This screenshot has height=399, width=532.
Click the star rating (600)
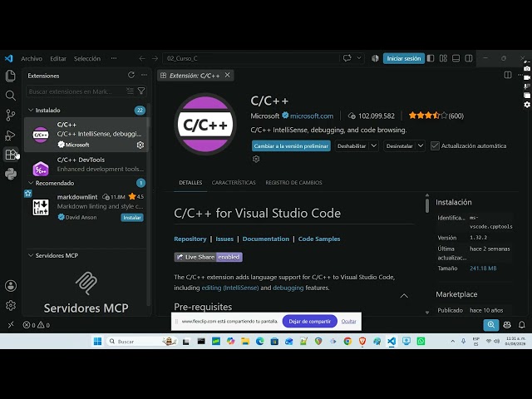[436, 116]
